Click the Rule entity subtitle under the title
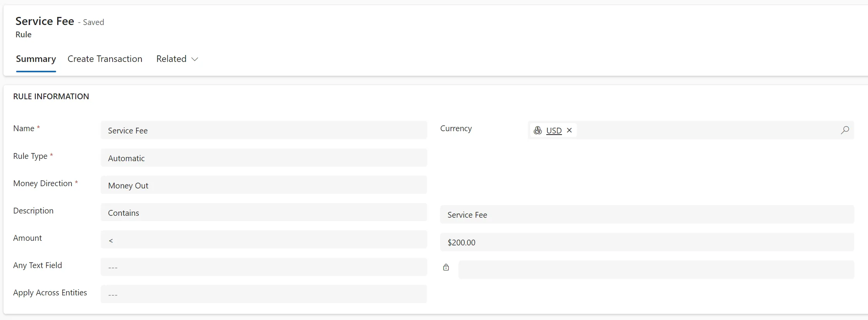This screenshot has width=868, height=320. click(x=23, y=35)
